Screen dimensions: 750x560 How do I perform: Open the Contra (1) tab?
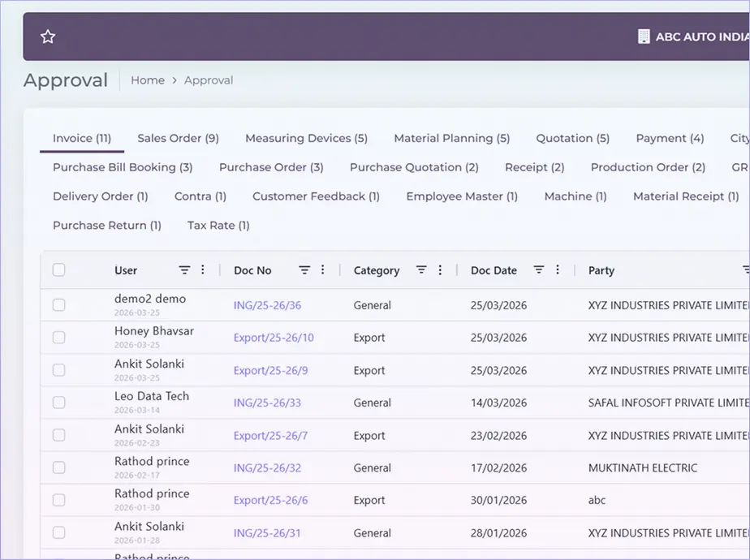pos(200,196)
